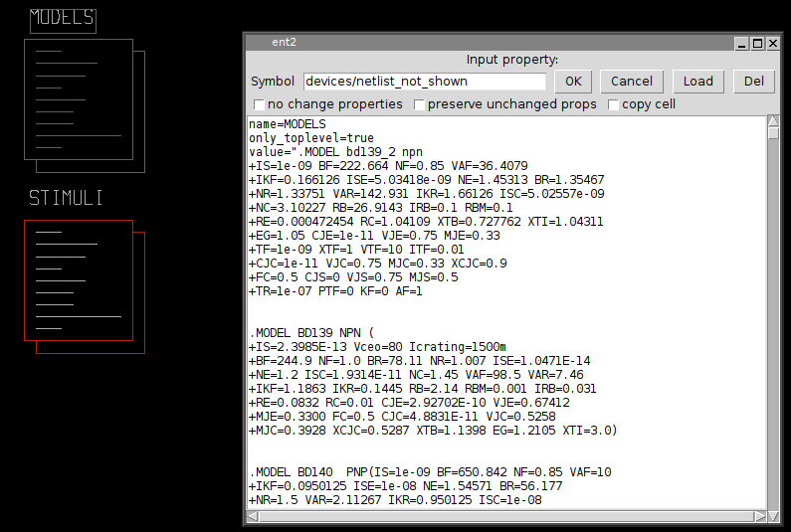Click the Del button
791x532 pixels.
point(753,82)
